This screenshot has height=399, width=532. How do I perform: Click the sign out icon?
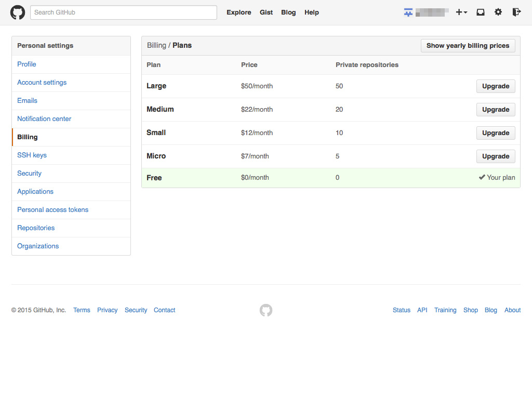pyautogui.click(x=516, y=12)
